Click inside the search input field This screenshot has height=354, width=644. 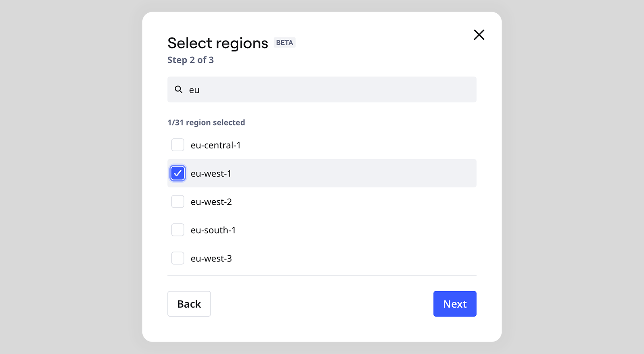[x=322, y=89]
